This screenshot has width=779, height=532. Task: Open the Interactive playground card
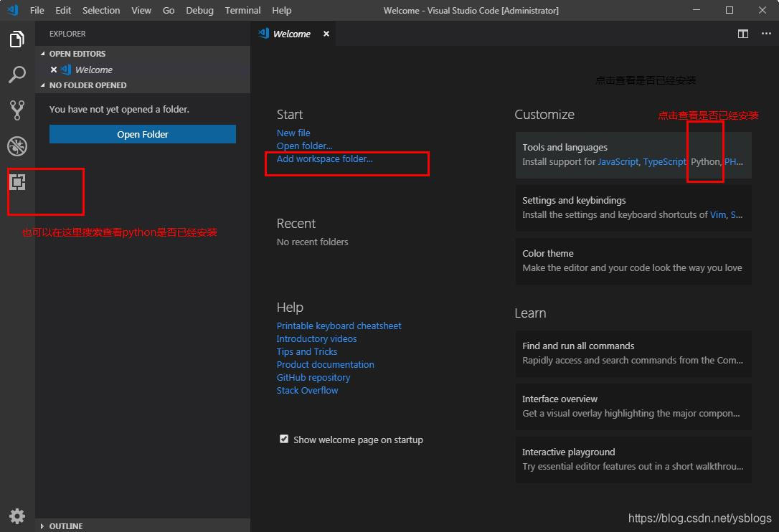tap(633, 460)
